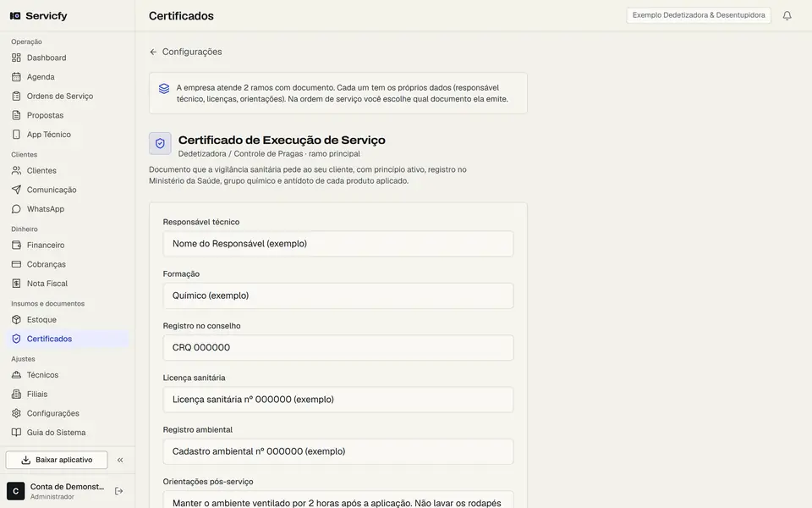This screenshot has width=812, height=508.
Task: Click the Ordens de Serviço clipboard icon
Action: [16, 96]
